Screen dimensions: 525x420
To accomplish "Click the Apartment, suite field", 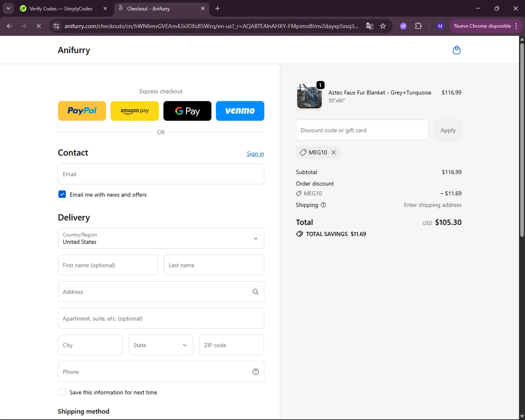I will pos(161,318).
